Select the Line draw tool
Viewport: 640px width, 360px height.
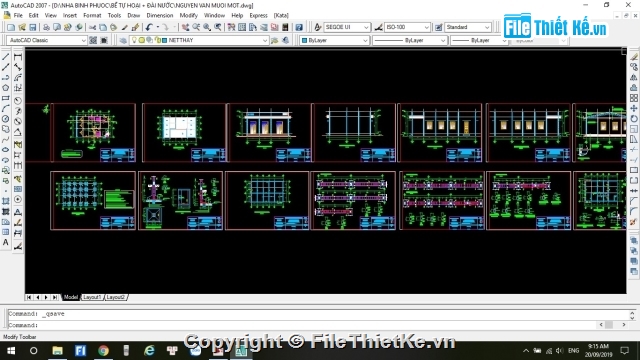pyautogui.click(x=6, y=56)
